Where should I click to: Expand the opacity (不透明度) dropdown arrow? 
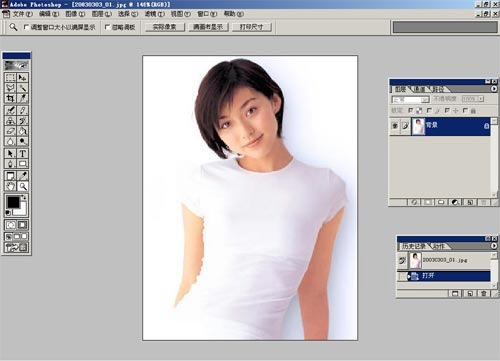(481, 99)
